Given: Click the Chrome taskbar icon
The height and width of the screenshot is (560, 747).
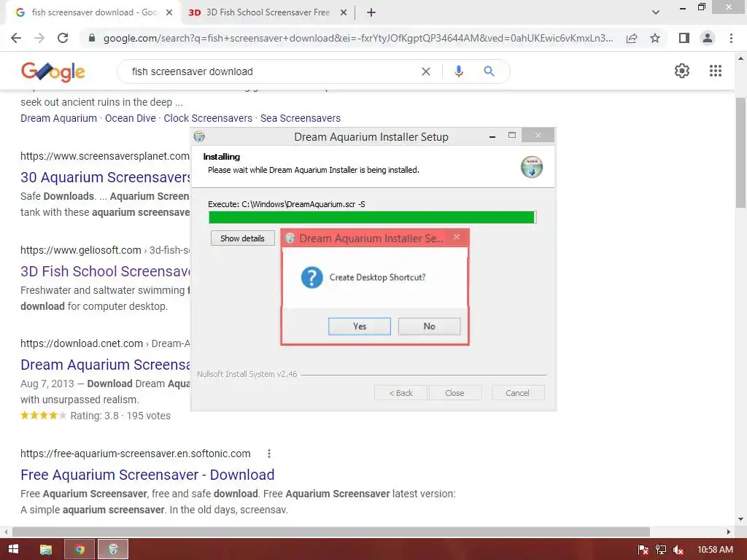Looking at the screenshot, I should pos(80,550).
